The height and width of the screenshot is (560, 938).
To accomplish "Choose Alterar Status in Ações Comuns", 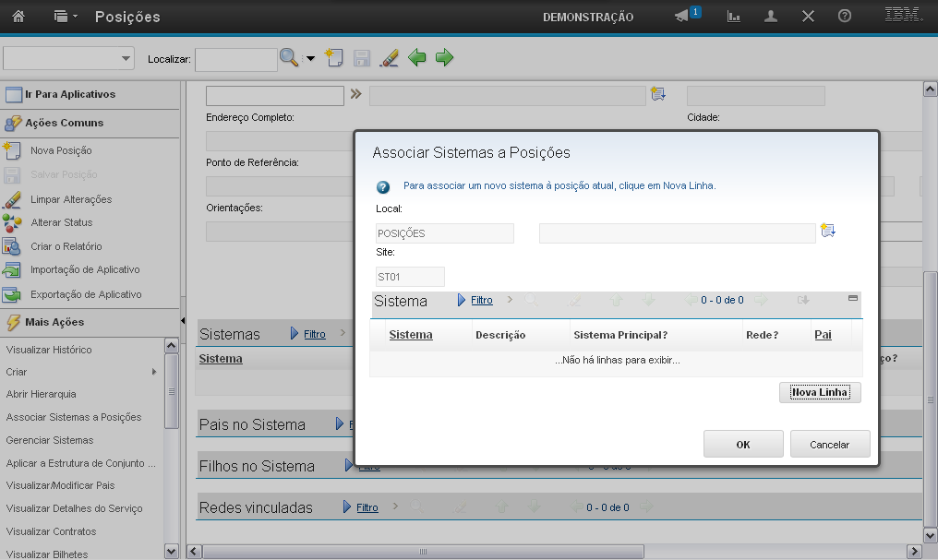I will pyautogui.click(x=61, y=222).
